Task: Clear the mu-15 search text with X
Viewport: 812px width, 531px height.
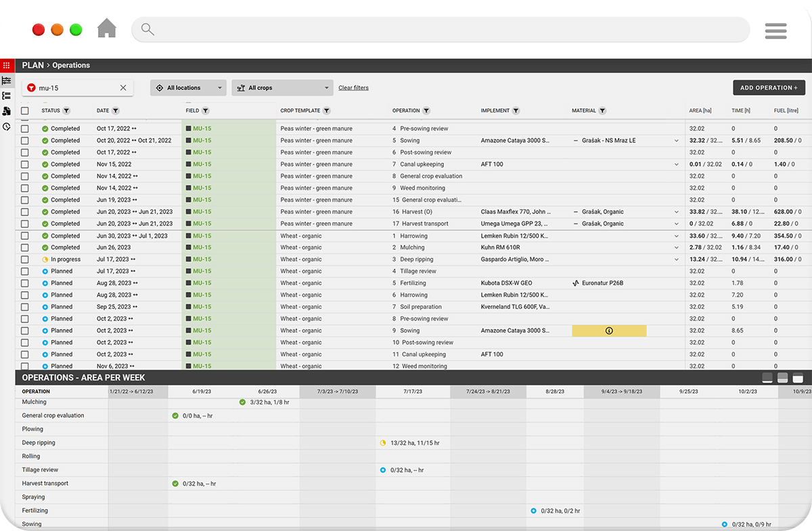Action: tap(123, 88)
